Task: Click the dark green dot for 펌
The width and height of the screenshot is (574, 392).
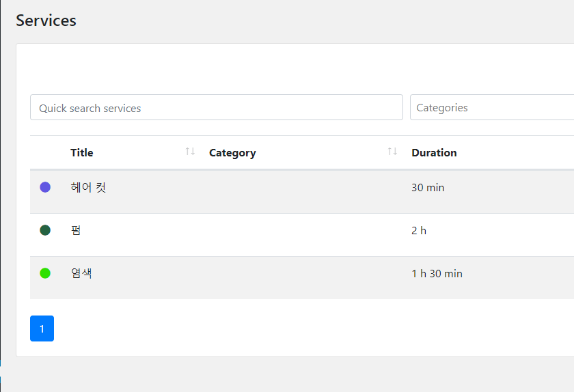Action: pos(45,230)
